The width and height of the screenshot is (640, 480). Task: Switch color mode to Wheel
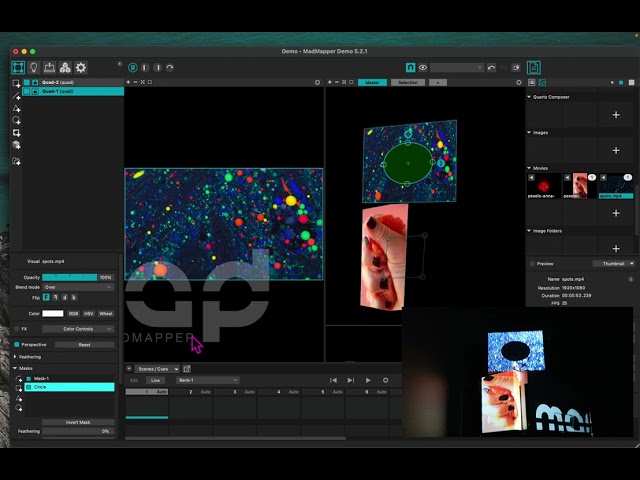click(x=106, y=313)
